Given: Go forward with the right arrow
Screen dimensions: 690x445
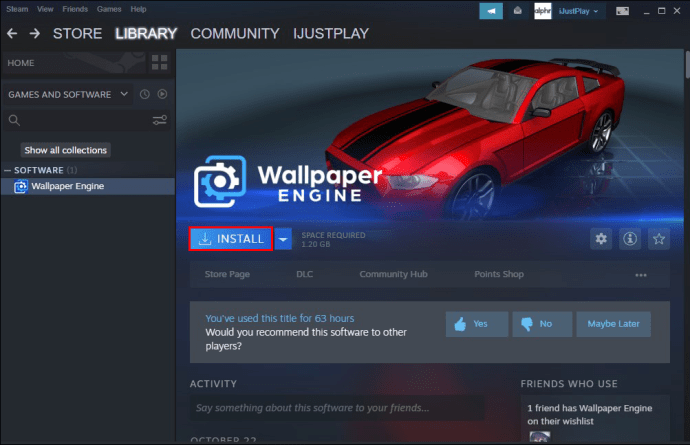Looking at the screenshot, I should pos(35,33).
